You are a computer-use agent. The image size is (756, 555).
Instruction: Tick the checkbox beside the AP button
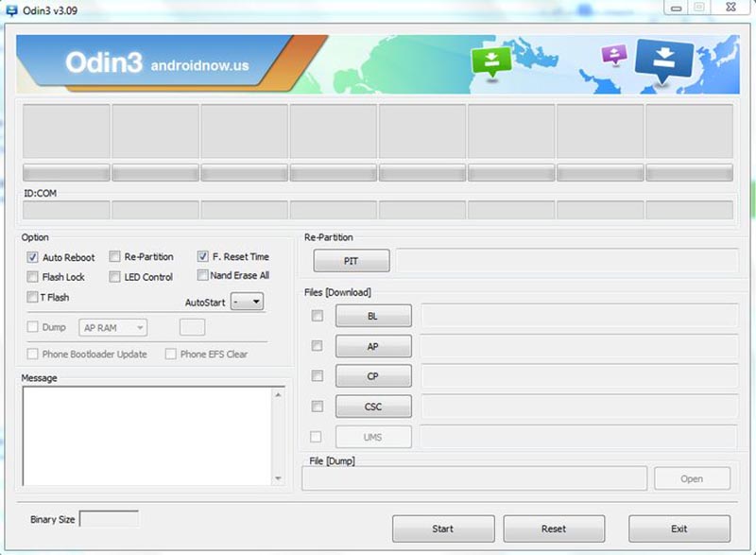pos(318,346)
